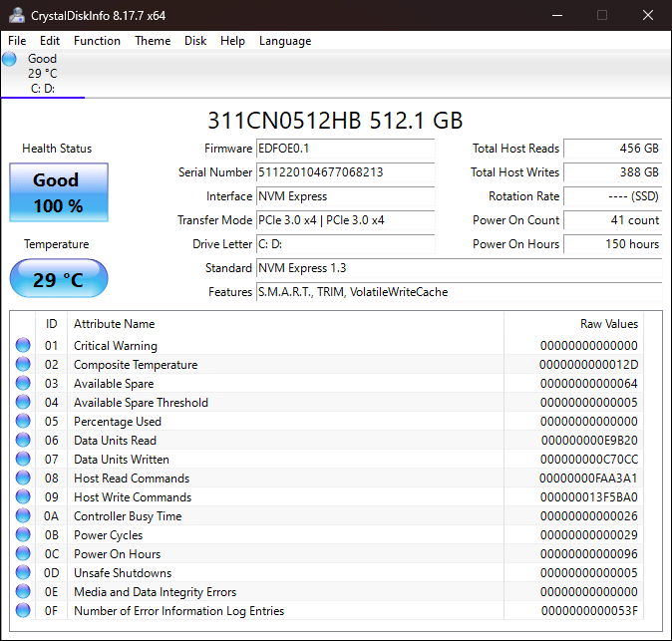Click Total Host Reads value 456 GB

point(613,149)
